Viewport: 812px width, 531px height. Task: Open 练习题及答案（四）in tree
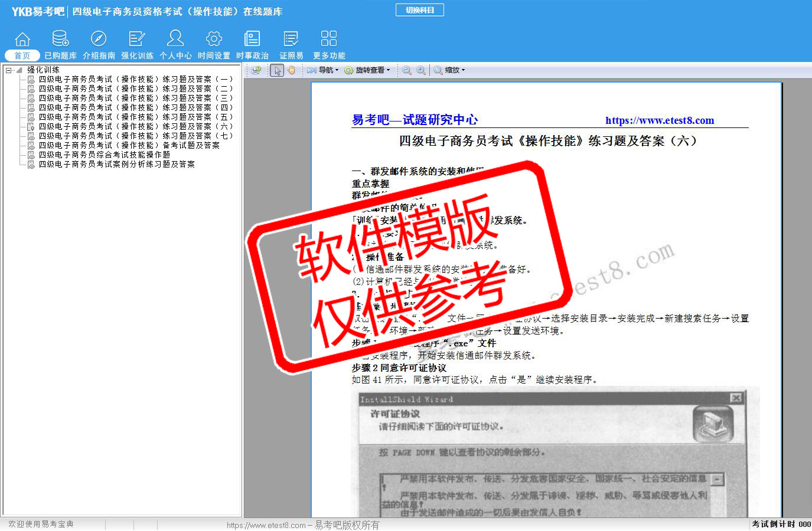(136, 107)
